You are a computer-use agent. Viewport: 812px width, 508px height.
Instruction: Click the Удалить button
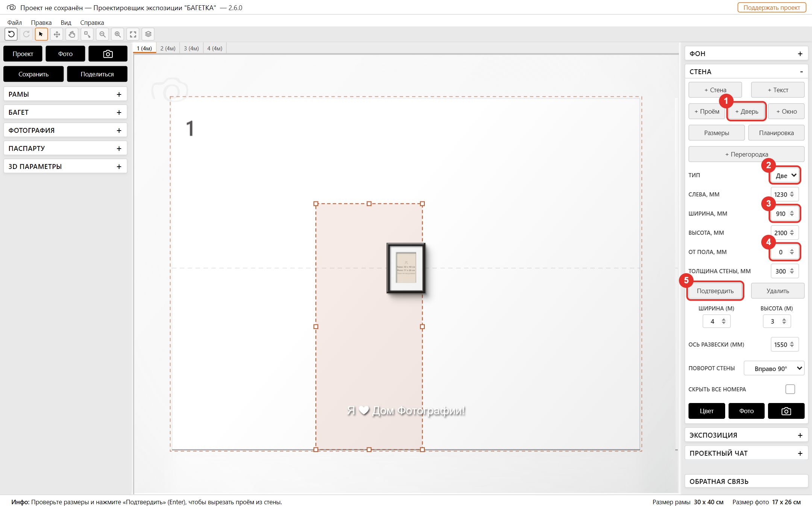[778, 291]
